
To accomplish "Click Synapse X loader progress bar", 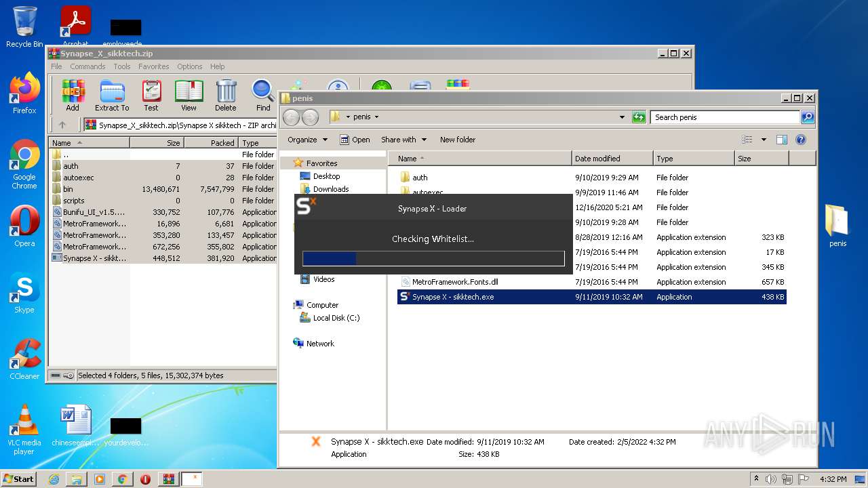I will (433, 258).
